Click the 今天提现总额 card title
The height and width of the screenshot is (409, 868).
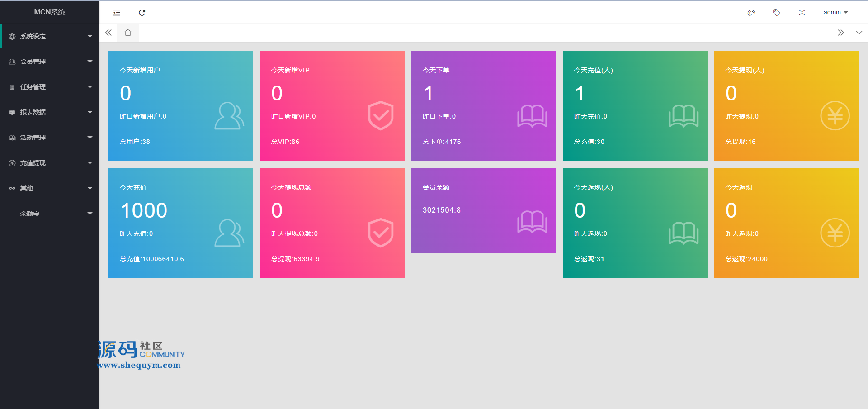(291, 187)
